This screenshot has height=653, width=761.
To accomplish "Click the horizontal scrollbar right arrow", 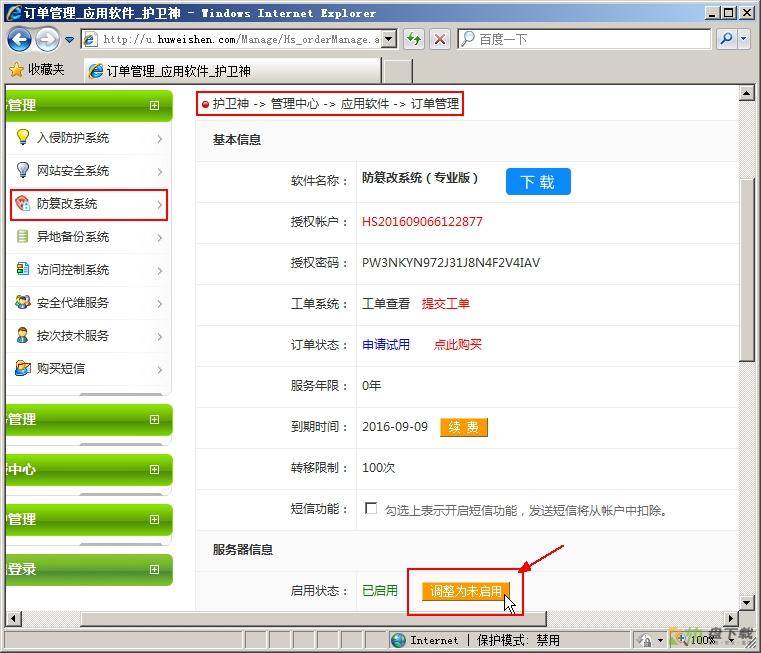I will pos(730,619).
